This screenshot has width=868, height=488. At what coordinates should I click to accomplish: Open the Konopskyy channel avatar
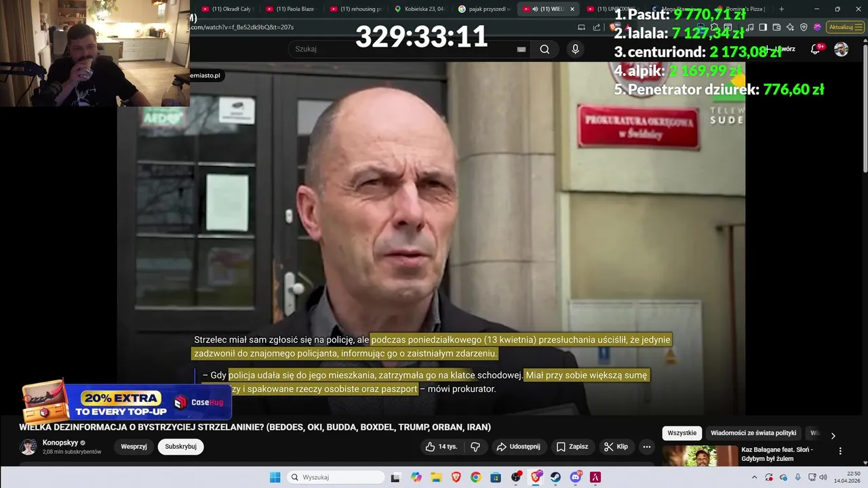pos(28,447)
